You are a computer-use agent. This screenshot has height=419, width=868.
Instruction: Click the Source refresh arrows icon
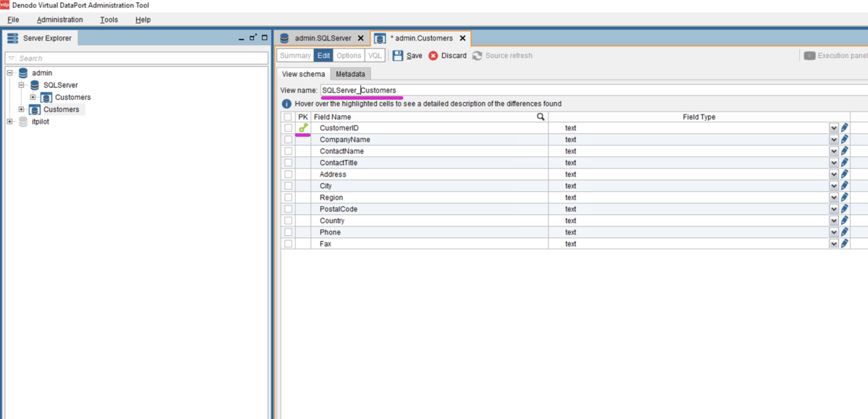[x=477, y=56]
